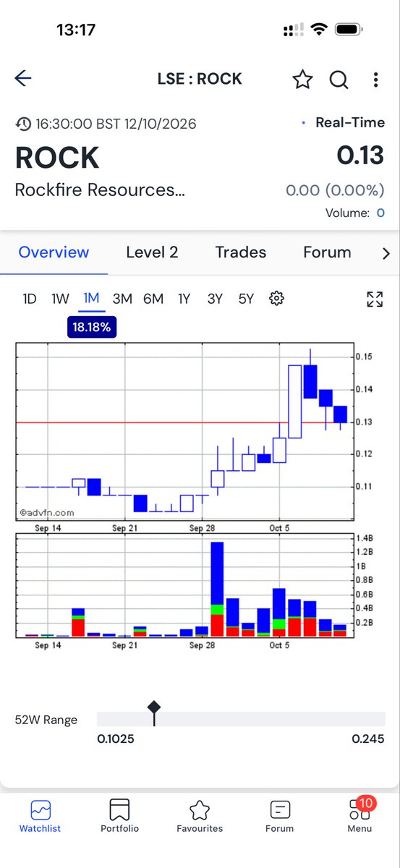Select the 3M chart range
The height and width of the screenshot is (868, 400).
coord(122,298)
